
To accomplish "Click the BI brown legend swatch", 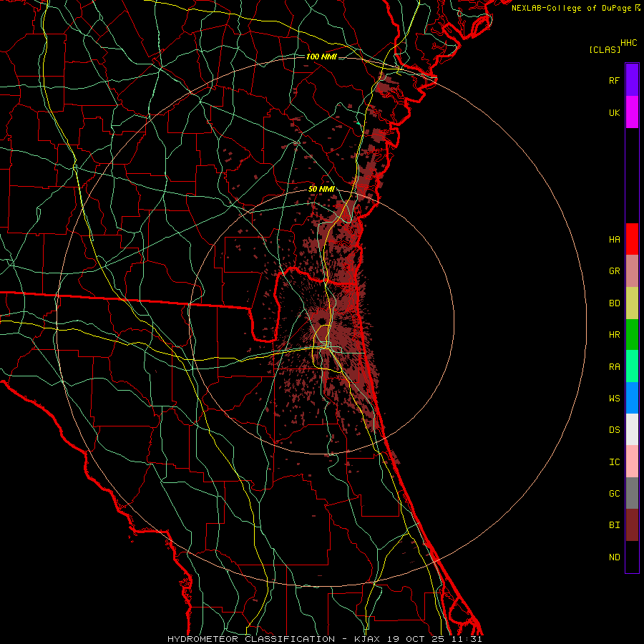I will [x=632, y=525].
